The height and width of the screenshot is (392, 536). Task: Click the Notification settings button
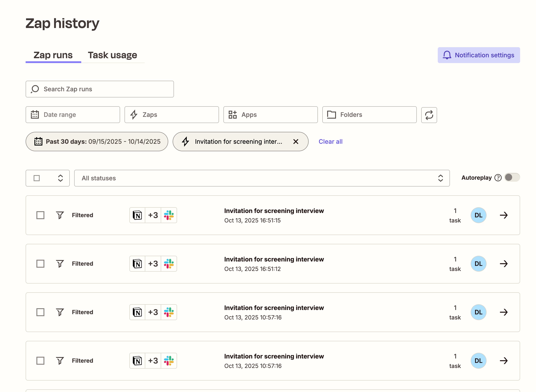tap(479, 55)
